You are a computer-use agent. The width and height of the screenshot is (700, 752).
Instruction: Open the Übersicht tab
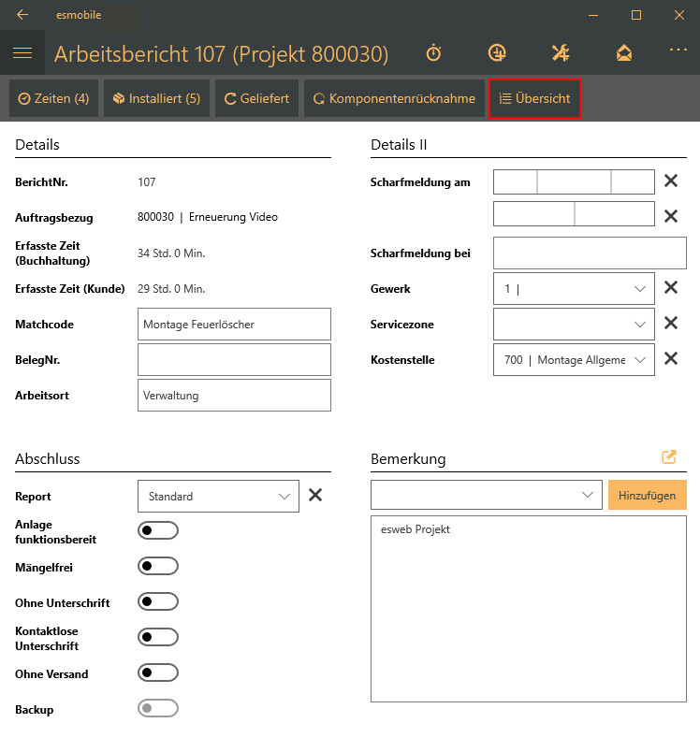(534, 98)
